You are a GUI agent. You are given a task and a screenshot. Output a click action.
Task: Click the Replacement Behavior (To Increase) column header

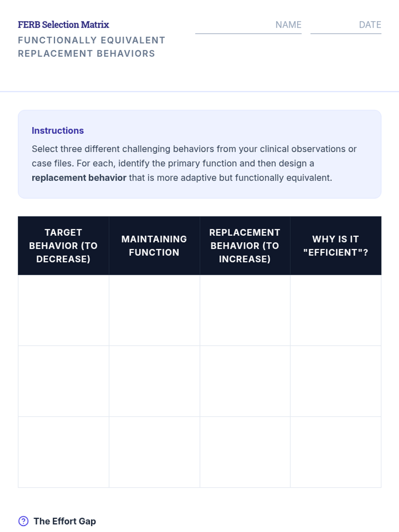(x=245, y=246)
